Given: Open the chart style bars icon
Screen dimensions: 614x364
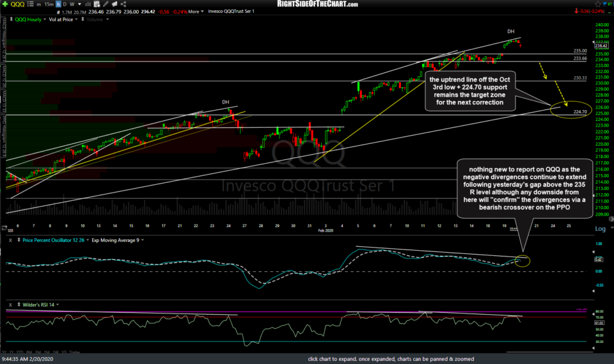Looking at the screenshot, I should coord(88,4).
